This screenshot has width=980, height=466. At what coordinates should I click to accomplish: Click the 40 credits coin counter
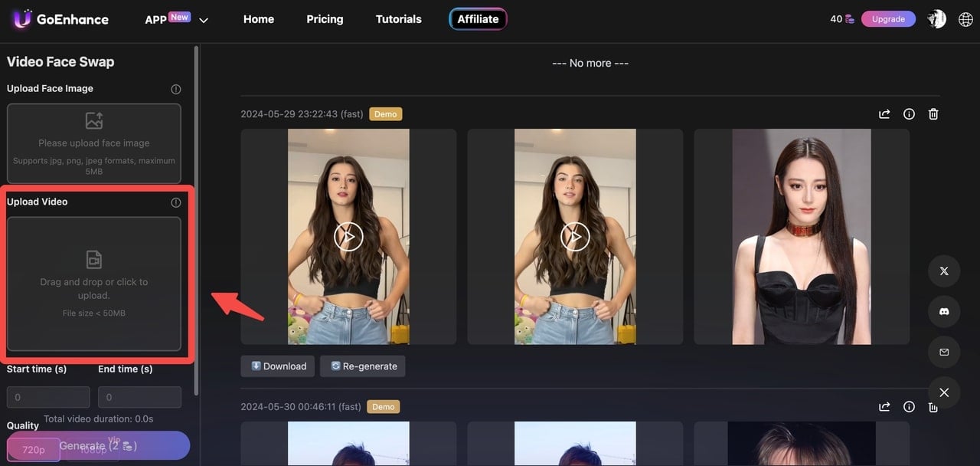(842, 19)
